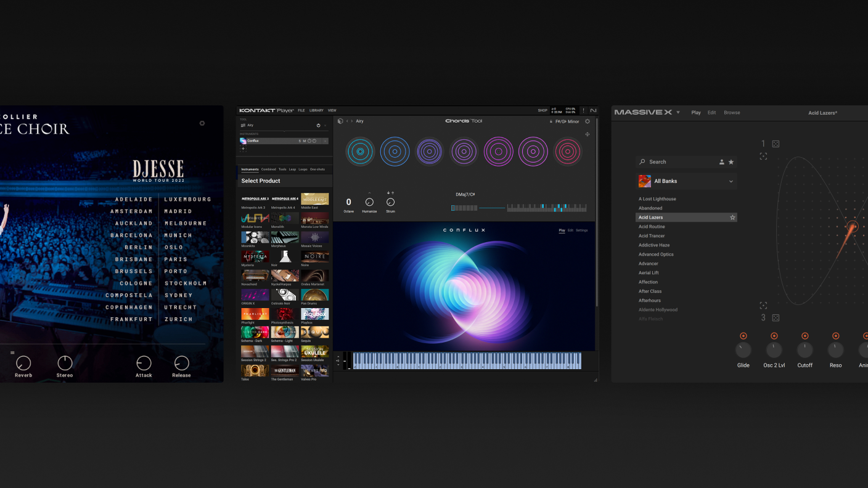Open Conflux Edit page

point(570,230)
